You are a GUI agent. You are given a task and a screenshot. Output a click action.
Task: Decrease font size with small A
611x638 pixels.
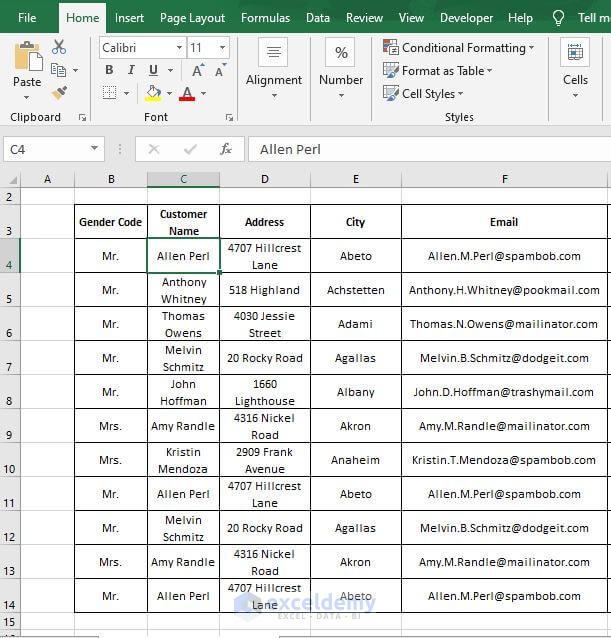220,70
